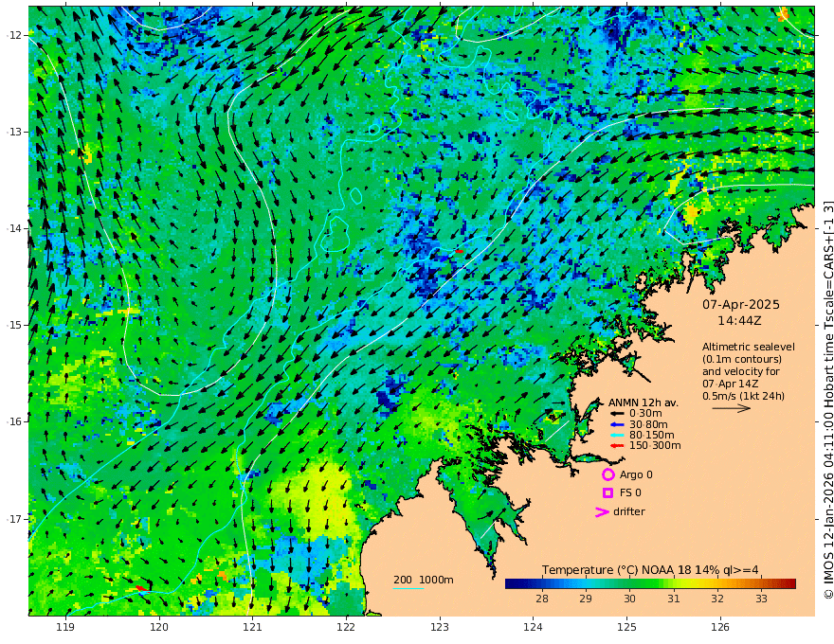Image resolution: width=834 pixels, height=644 pixels.
Task: Click the 0-30m depth range label
Action: 645,414
